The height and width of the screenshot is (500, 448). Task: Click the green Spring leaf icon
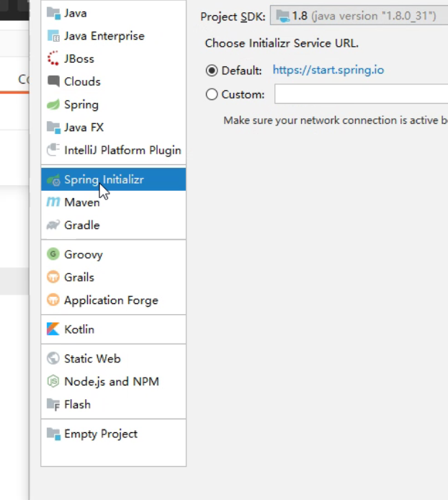click(x=53, y=104)
